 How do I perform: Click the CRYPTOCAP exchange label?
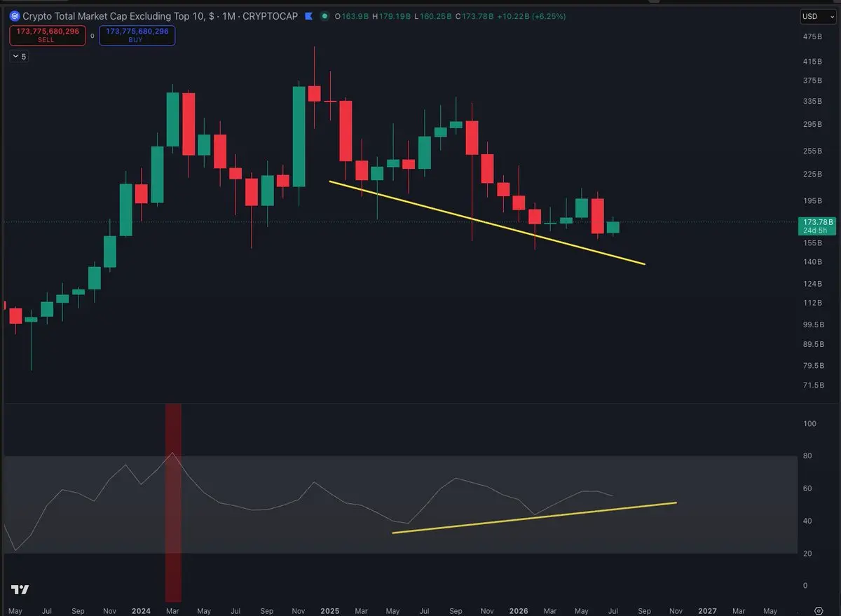click(270, 16)
